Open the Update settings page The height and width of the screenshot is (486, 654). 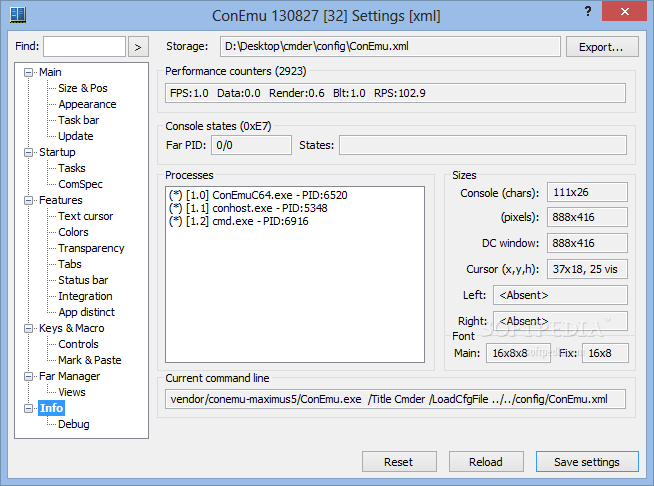pos(75,136)
